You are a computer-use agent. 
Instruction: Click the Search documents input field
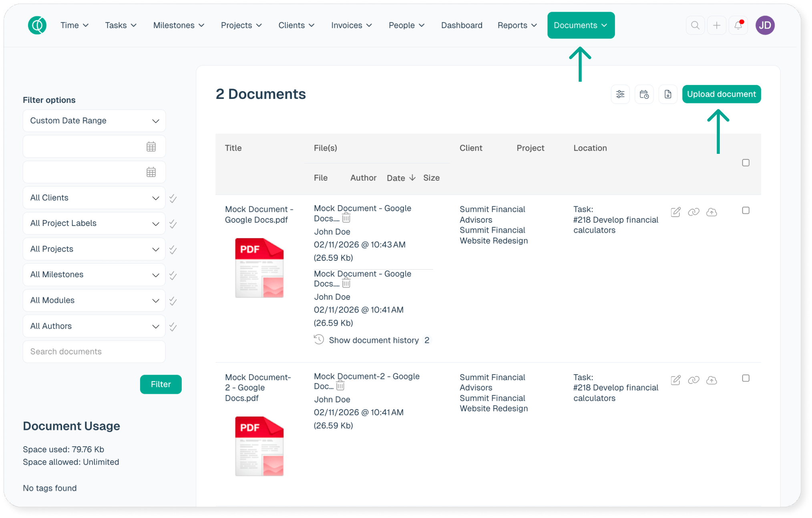point(94,351)
